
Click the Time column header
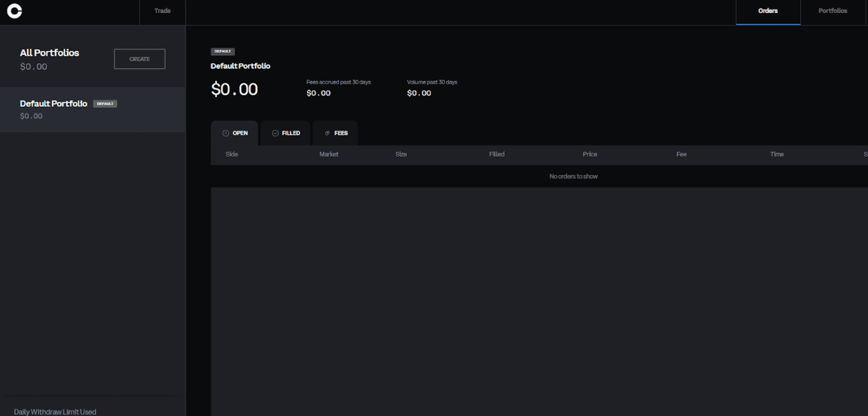(x=776, y=154)
